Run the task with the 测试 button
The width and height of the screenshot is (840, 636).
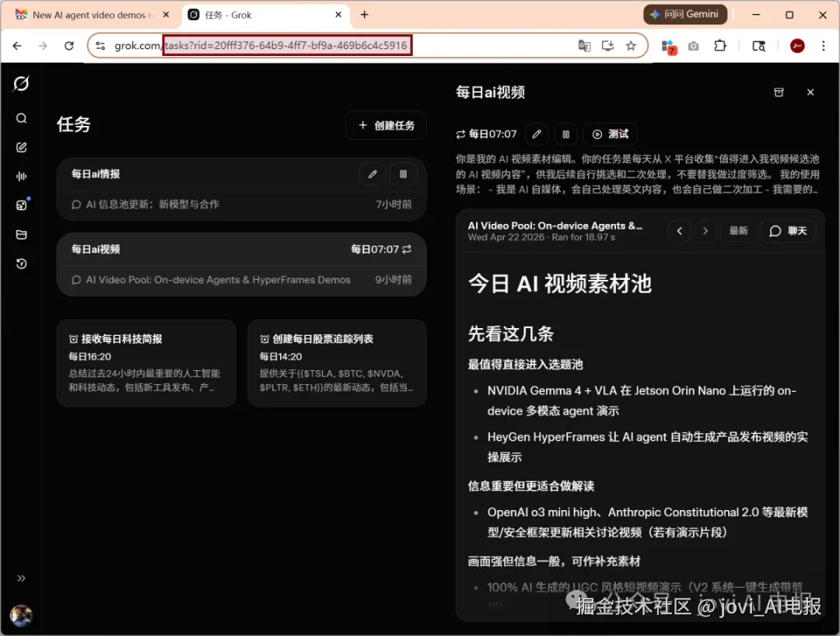tap(611, 134)
